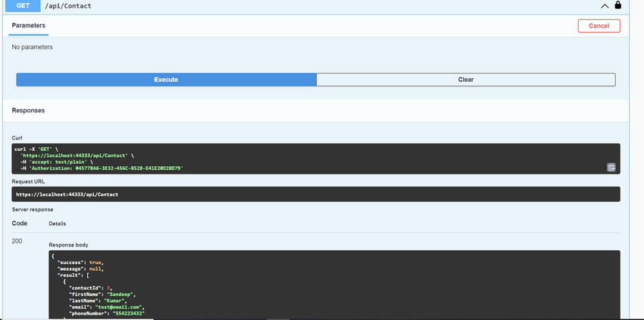
Task: Click the "contactId": 3 line
Action: [x=90, y=288]
